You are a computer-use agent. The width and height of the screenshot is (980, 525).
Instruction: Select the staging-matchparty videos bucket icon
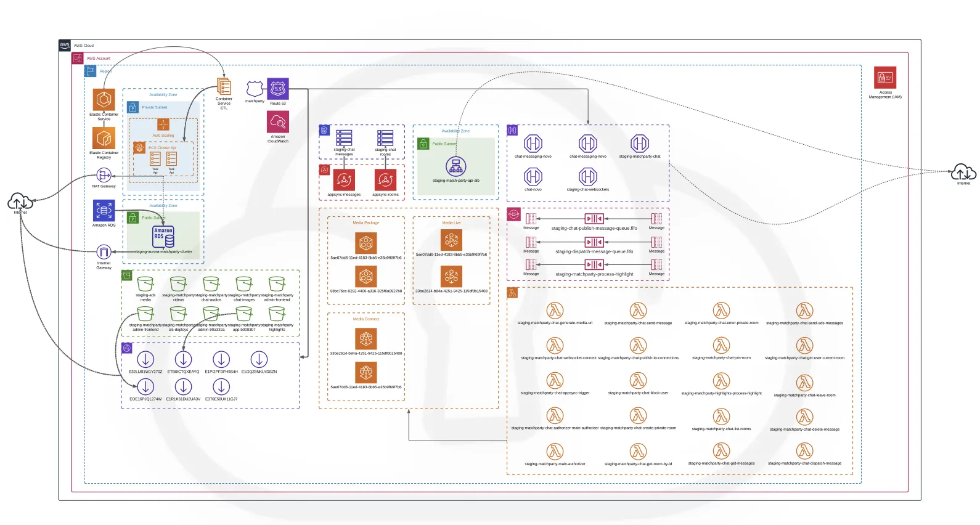click(178, 284)
